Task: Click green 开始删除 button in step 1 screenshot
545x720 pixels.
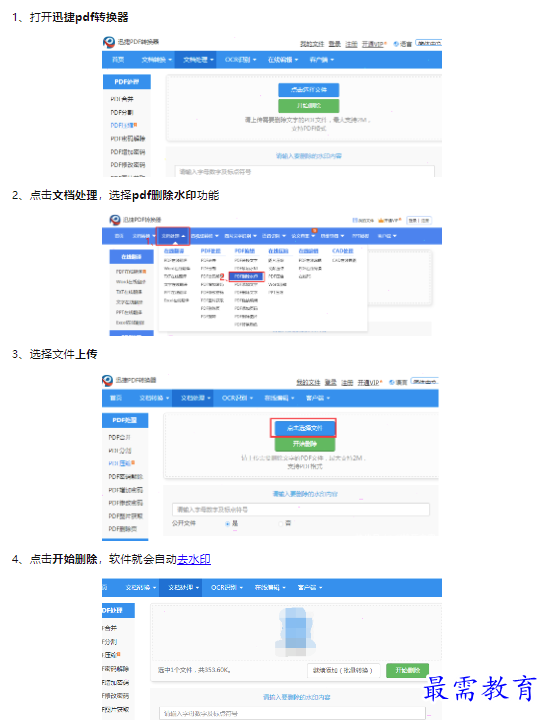Action: (309, 106)
